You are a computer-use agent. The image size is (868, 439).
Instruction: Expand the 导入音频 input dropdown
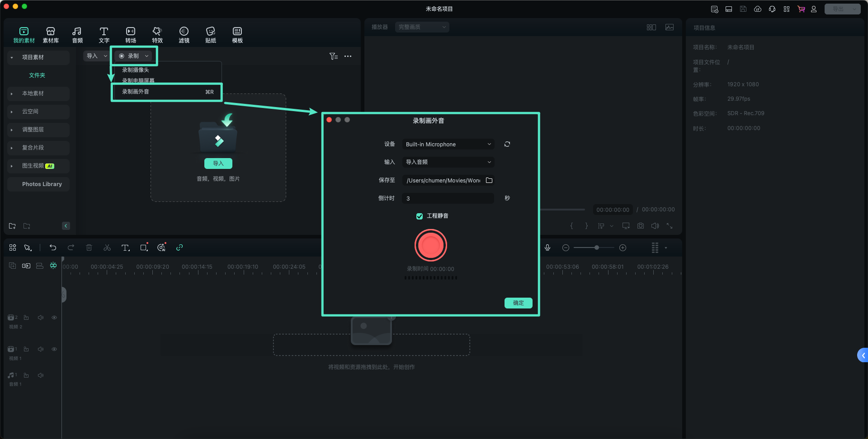[448, 162]
